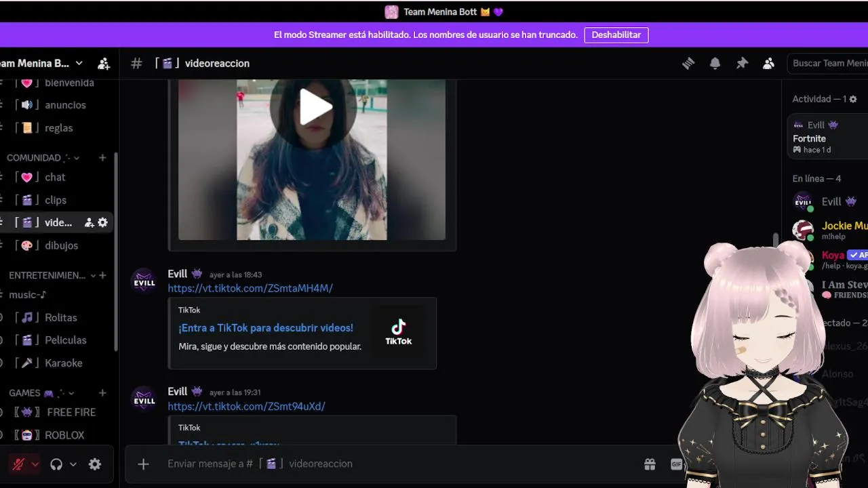Open '¡Entra a TikTok para descubrir videos!' link
Viewport: 868px width, 488px height.
click(266, 328)
